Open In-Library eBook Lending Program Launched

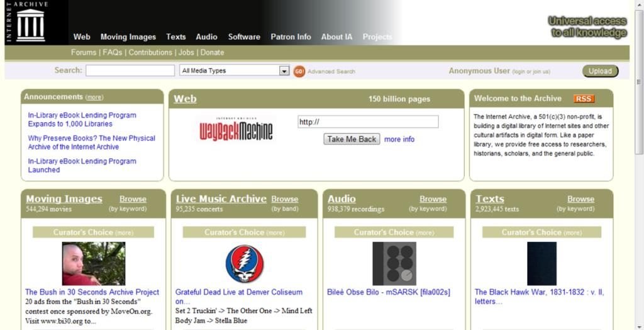point(82,166)
